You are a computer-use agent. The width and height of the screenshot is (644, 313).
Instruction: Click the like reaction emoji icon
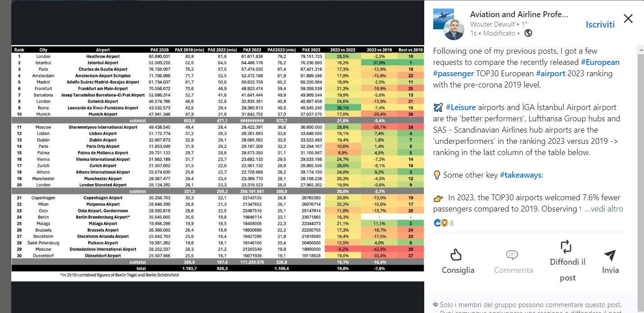pos(437,223)
